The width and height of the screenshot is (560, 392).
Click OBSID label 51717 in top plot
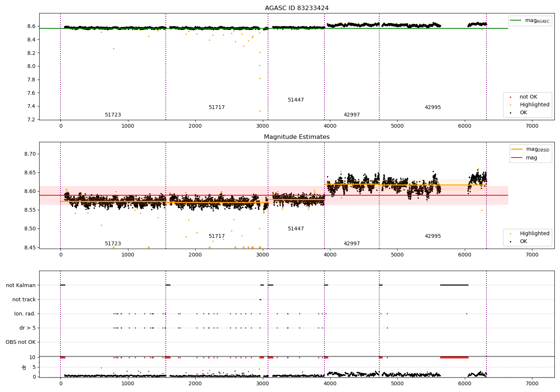click(x=217, y=108)
